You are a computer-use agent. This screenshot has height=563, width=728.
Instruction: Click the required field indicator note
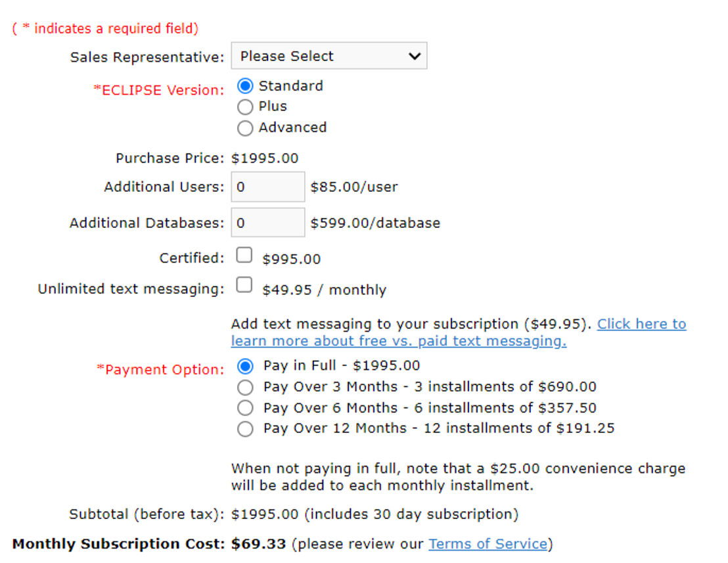(x=105, y=28)
